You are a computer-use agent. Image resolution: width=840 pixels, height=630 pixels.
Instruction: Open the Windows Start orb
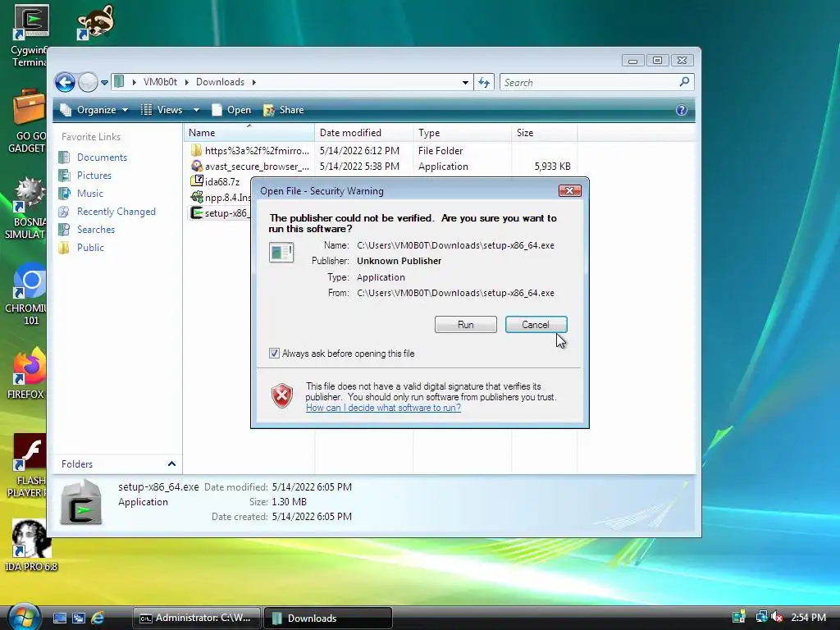click(x=24, y=617)
